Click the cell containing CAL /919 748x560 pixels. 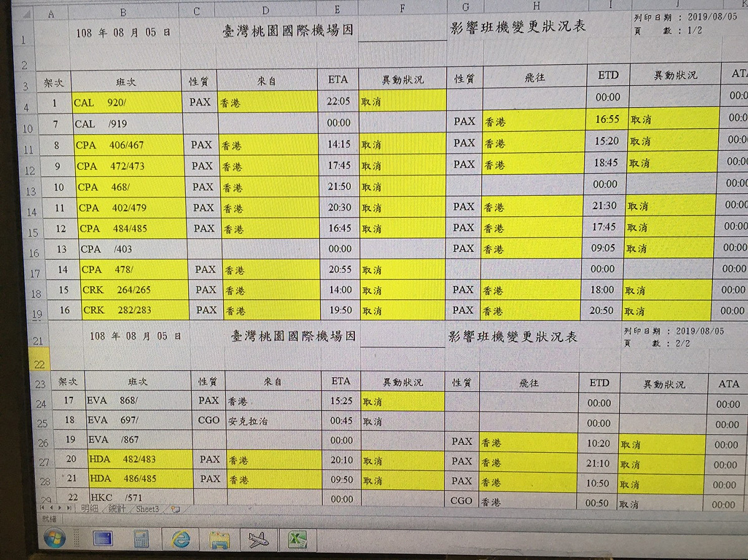coord(128,124)
